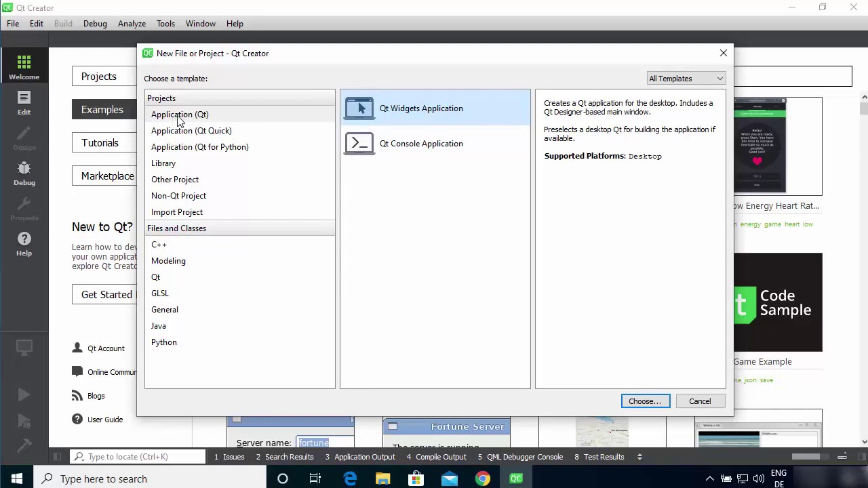Click the volume icon in system tray
Image resolution: width=868 pixels, height=488 pixels.
pyautogui.click(x=759, y=479)
